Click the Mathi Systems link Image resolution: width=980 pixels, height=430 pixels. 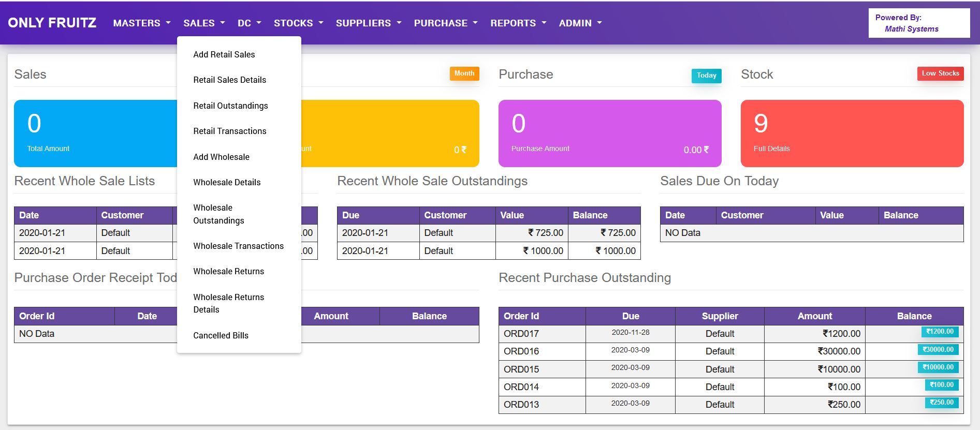(x=911, y=29)
